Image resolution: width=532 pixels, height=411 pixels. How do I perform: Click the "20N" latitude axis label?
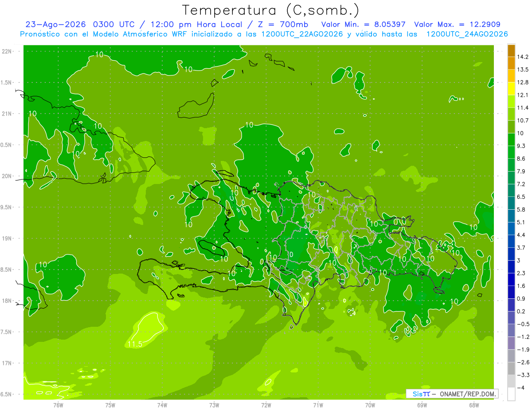[x=8, y=176]
